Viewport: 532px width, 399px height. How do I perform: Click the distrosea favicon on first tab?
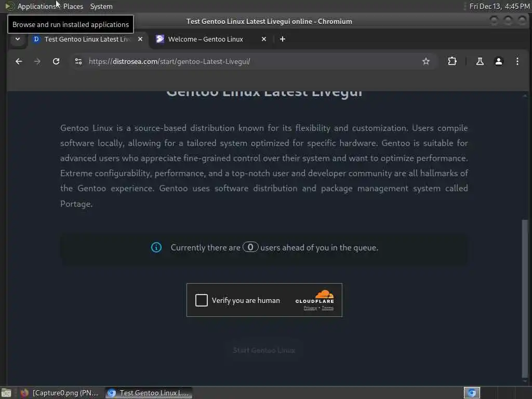[x=36, y=39]
